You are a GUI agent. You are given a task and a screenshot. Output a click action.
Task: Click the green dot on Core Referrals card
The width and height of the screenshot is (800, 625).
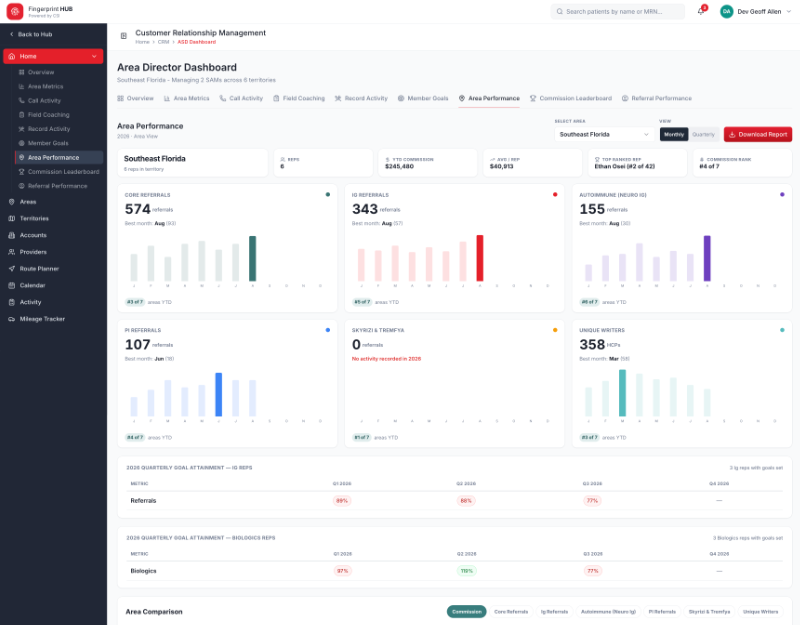(328, 194)
